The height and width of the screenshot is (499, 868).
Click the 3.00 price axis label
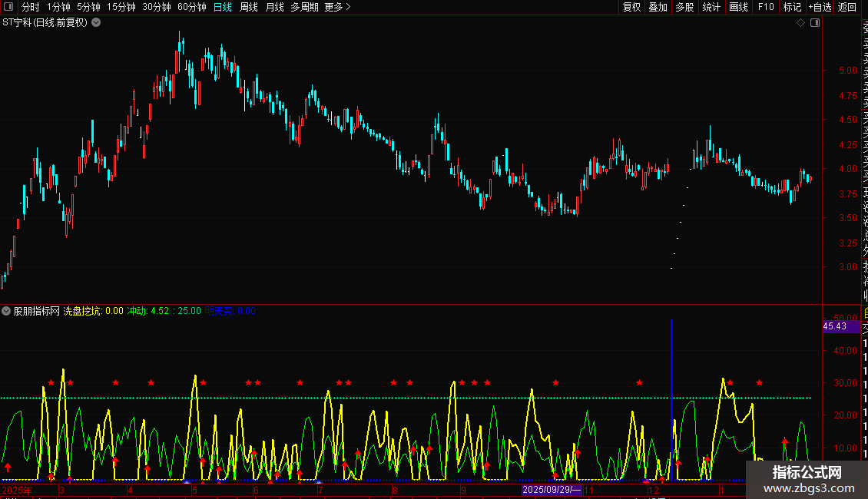click(x=847, y=266)
